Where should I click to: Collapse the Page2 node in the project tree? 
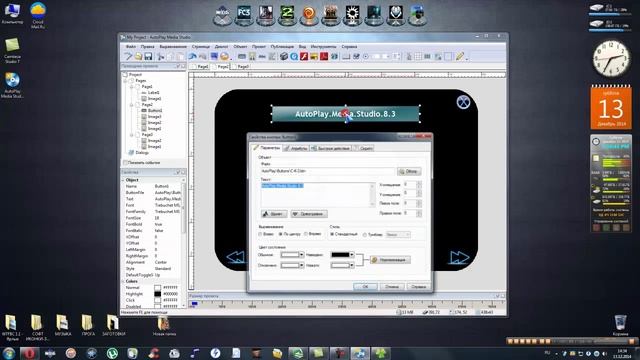(x=132, y=105)
